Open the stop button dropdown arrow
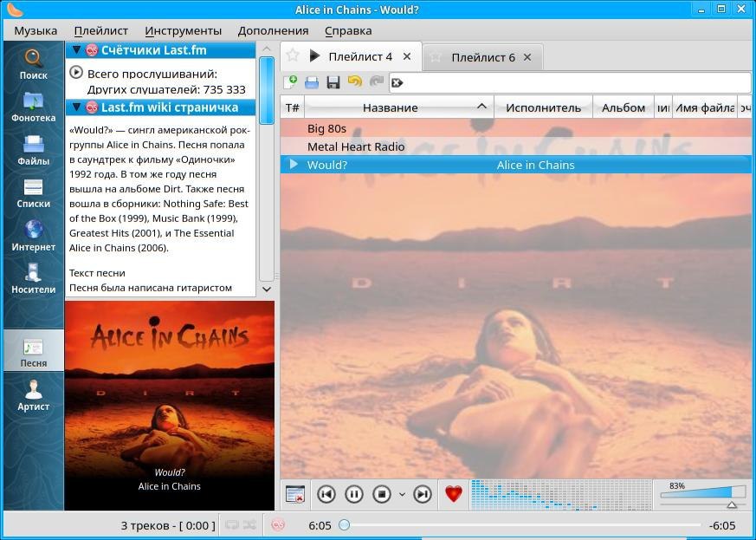The height and width of the screenshot is (540, 756). (402, 494)
